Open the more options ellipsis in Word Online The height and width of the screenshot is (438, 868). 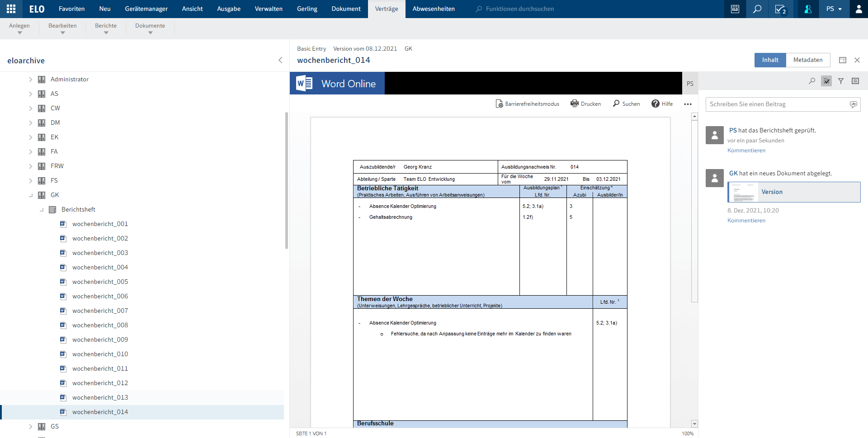click(x=688, y=104)
